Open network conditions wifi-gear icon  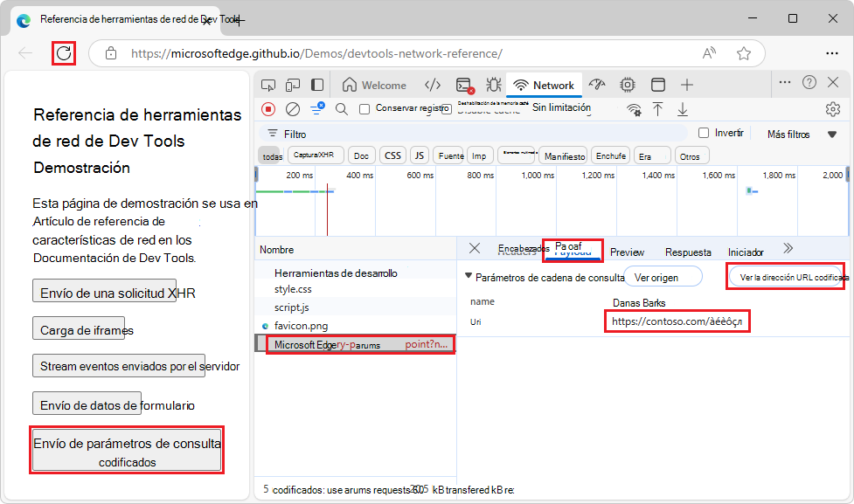(634, 109)
